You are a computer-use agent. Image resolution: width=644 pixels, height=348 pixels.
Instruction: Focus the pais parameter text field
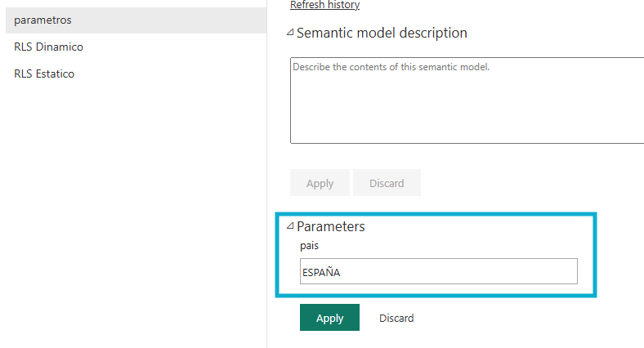(x=438, y=272)
